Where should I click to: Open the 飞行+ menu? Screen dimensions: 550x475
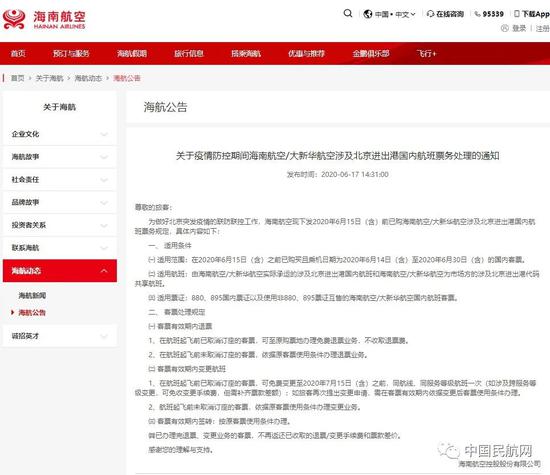pos(426,53)
